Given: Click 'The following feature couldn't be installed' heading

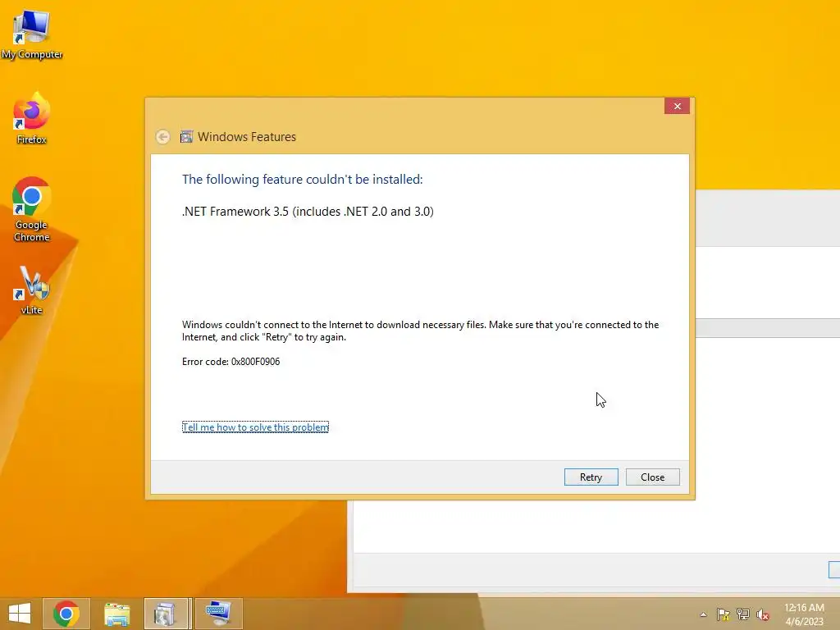Looking at the screenshot, I should (x=302, y=180).
